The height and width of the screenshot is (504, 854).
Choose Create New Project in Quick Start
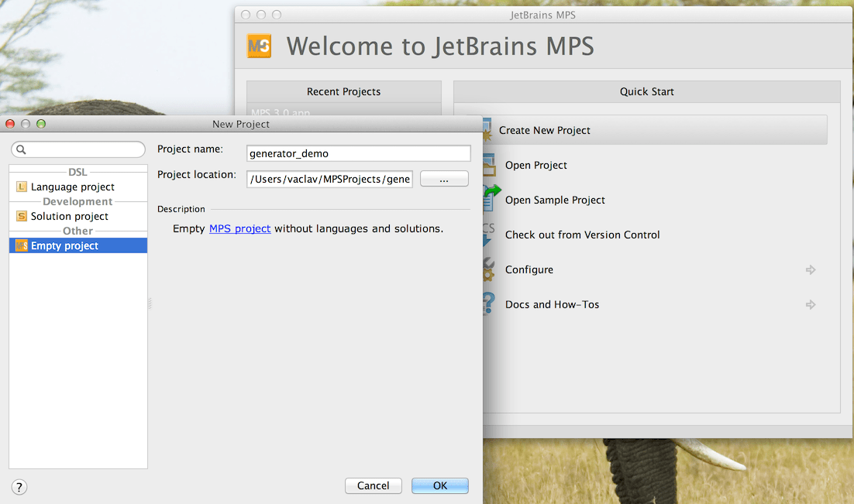click(x=544, y=130)
